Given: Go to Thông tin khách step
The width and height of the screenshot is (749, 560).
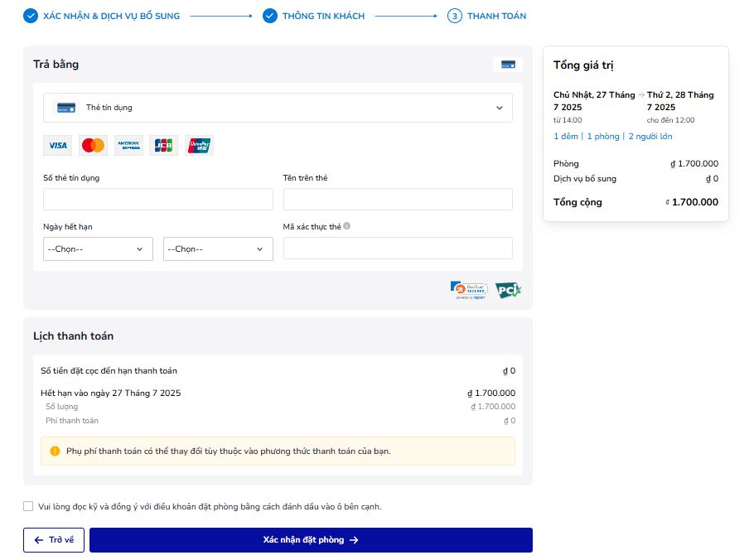Looking at the screenshot, I should point(314,16).
